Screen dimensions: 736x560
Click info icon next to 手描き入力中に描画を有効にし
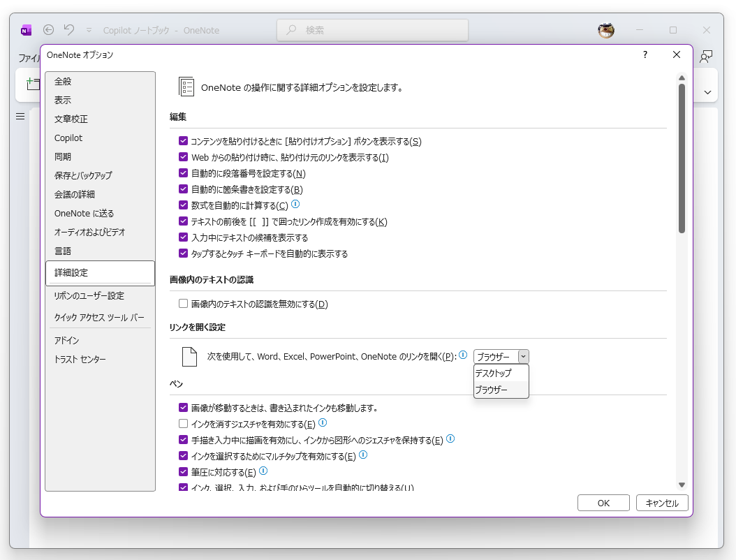point(450,439)
